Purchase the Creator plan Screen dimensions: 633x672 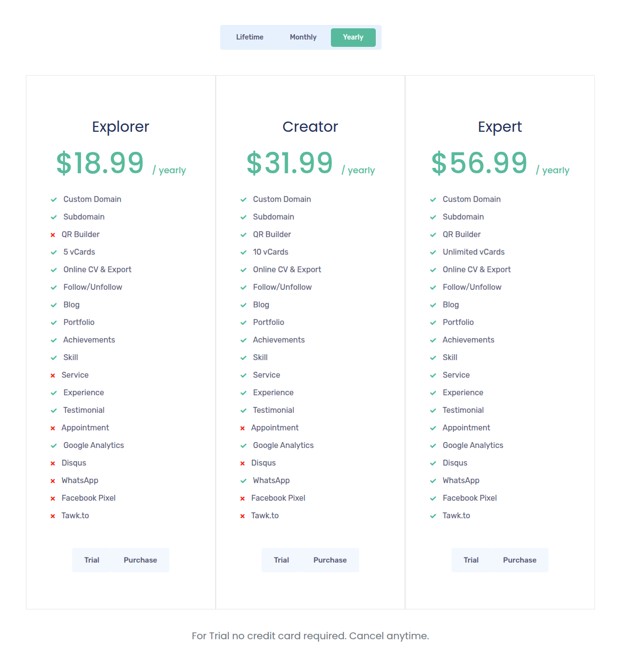coord(330,560)
